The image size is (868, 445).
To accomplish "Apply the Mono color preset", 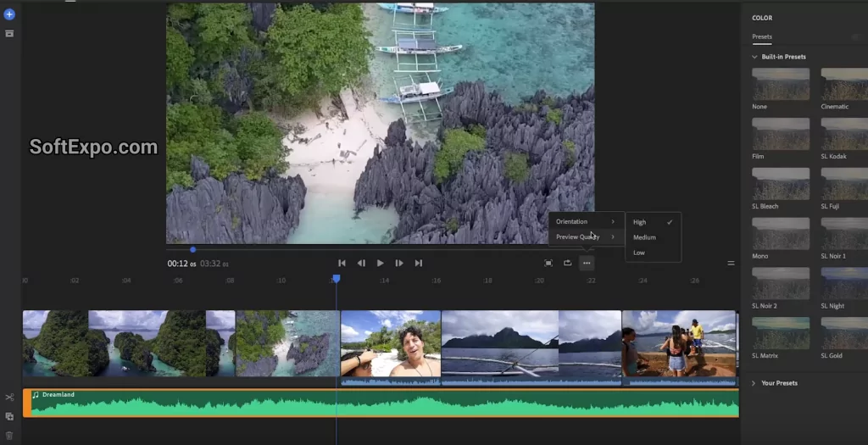I will pos(781,234).
